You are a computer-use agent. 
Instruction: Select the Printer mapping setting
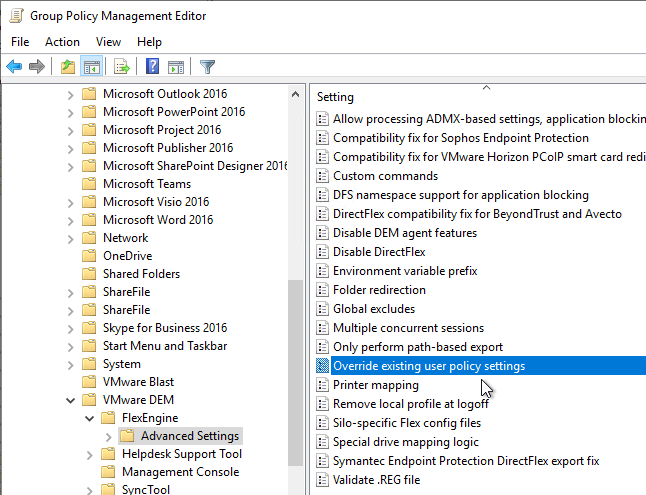point(375,385)
